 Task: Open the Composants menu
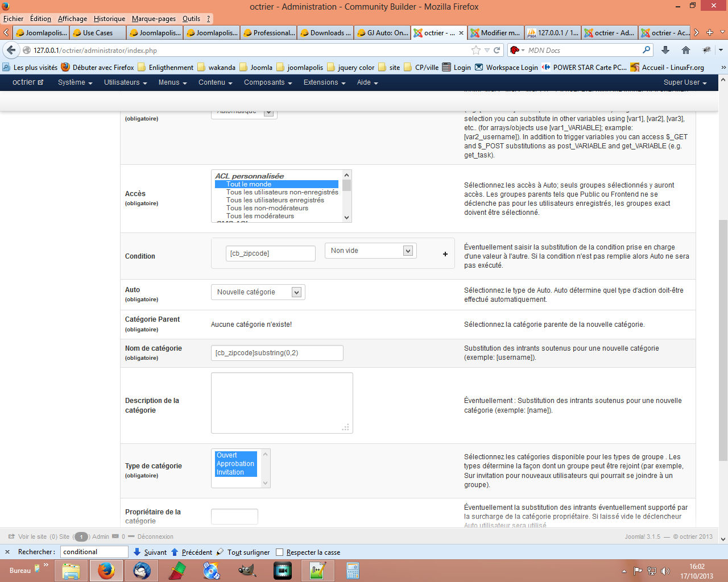[268, 82]
